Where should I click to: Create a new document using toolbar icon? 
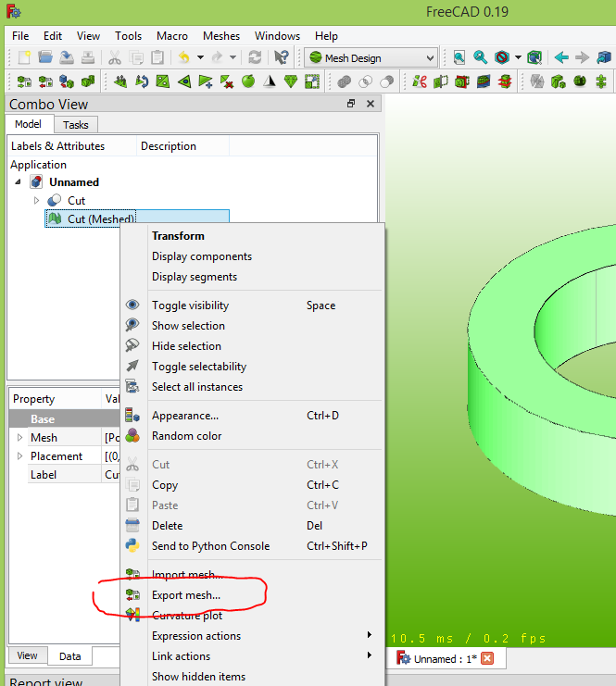point(24,57)
